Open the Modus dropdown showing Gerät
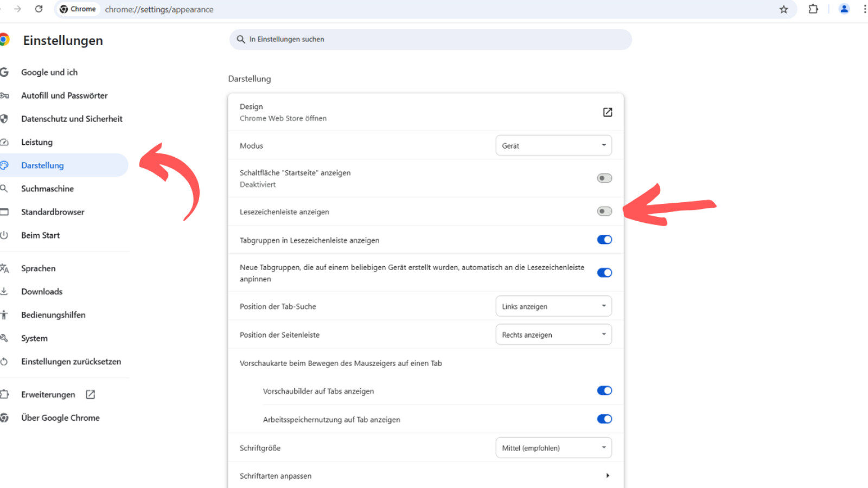Screen dimensions: 868x488 pos(553,146)
